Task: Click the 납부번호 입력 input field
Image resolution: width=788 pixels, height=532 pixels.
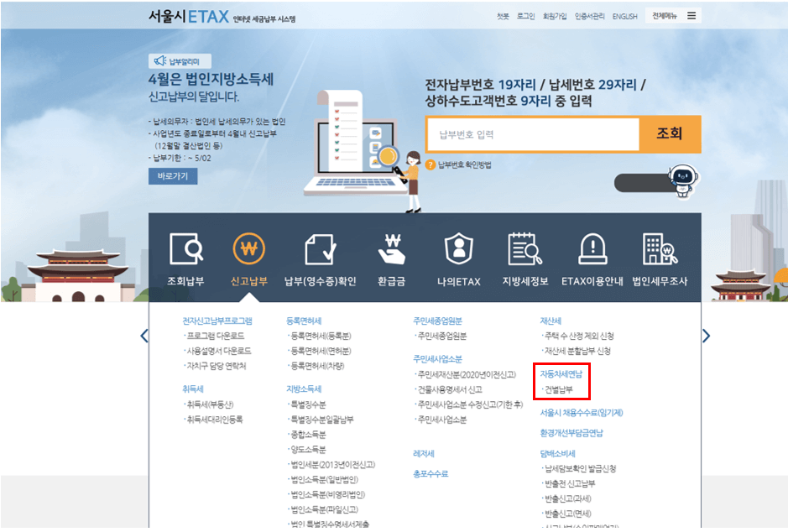Action: 534,133
